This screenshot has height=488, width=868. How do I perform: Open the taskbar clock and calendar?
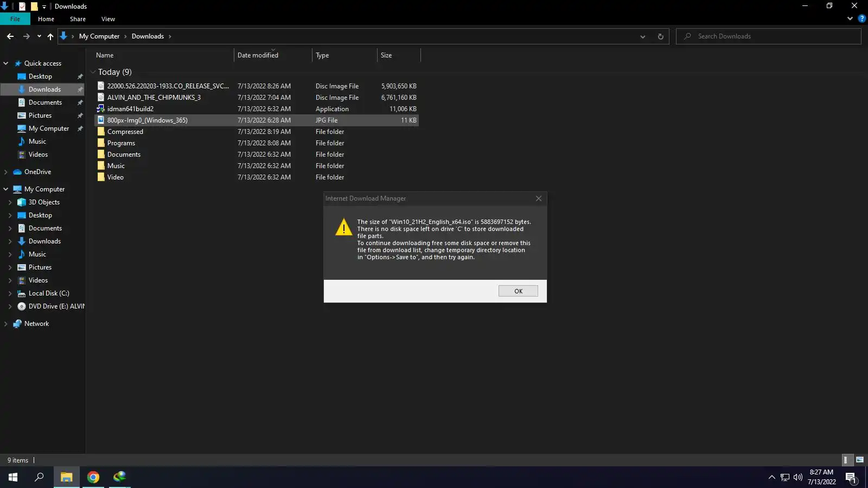(x=821, y=477)
